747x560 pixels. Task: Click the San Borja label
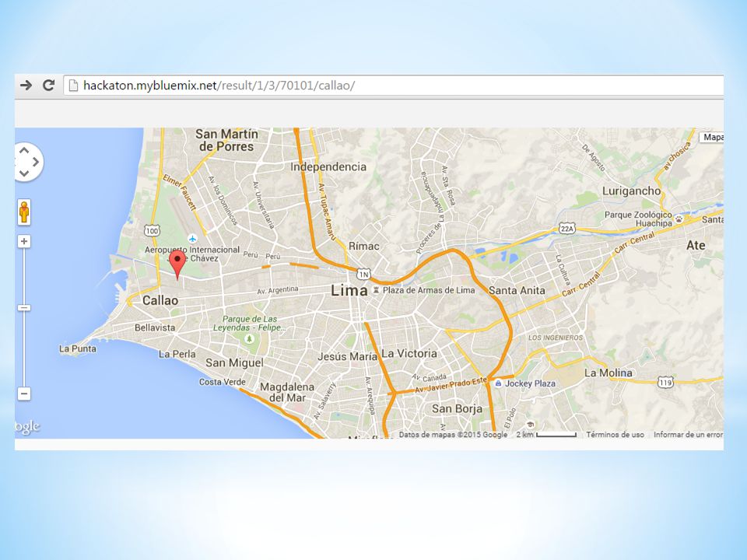(457, 408)
